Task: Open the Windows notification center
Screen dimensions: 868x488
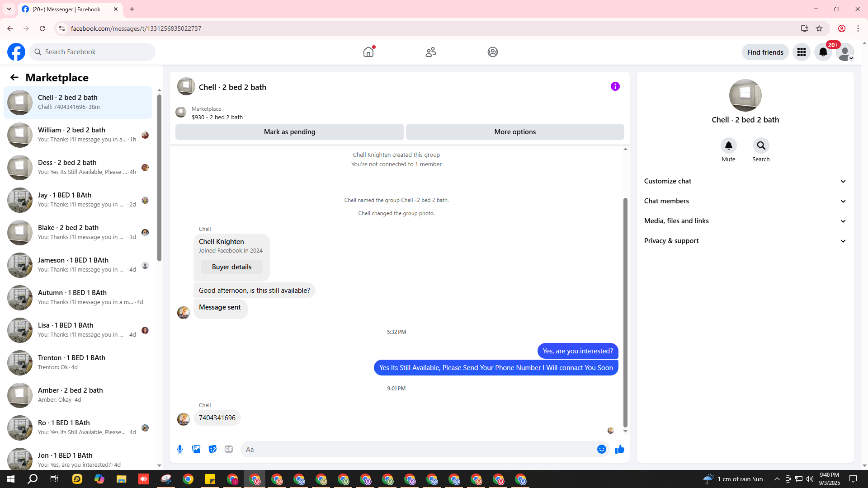Action: tap(853, 479)
